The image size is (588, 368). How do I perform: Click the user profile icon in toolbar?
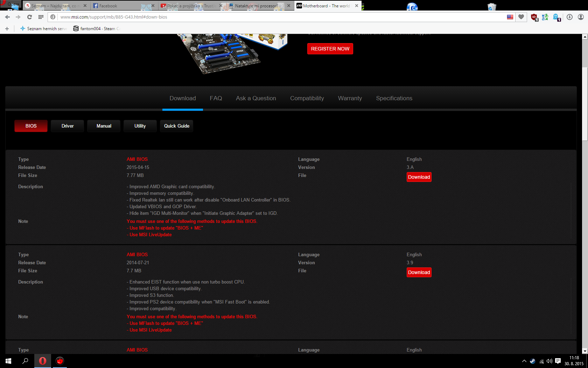pos(581,17)
